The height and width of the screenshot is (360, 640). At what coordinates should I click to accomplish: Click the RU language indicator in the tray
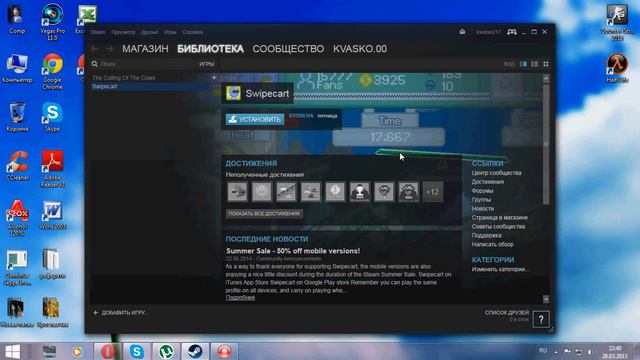point(543,351)
